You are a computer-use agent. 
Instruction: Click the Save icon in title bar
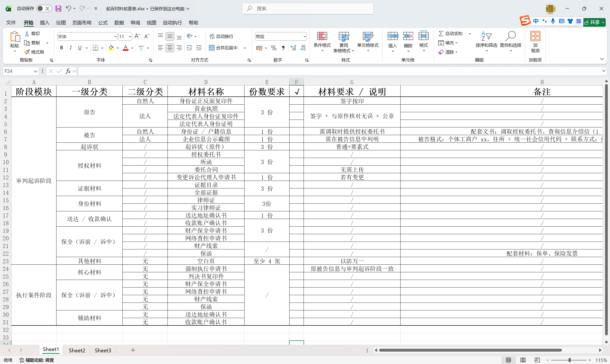pyautogui.click(x=58, y=9)
